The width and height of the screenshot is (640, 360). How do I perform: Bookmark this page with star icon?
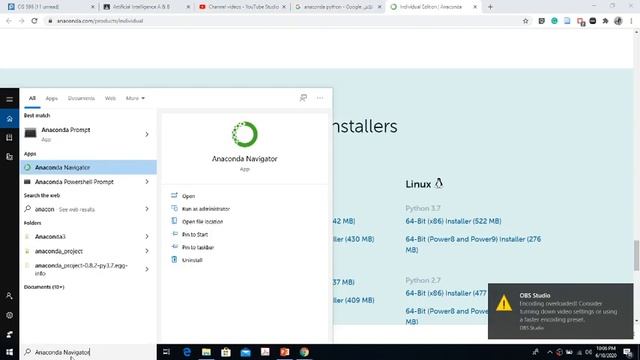[x=525, y=21]
